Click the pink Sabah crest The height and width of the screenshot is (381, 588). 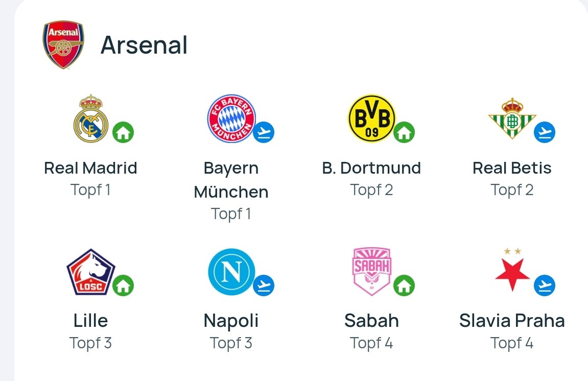pos(371,272)
